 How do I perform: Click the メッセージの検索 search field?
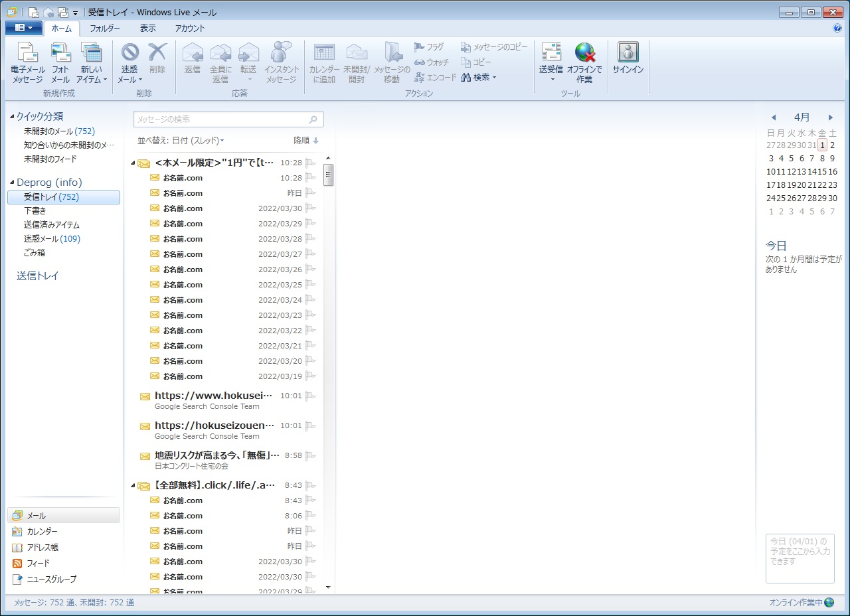pyautogui.click(x=228, y=119)
